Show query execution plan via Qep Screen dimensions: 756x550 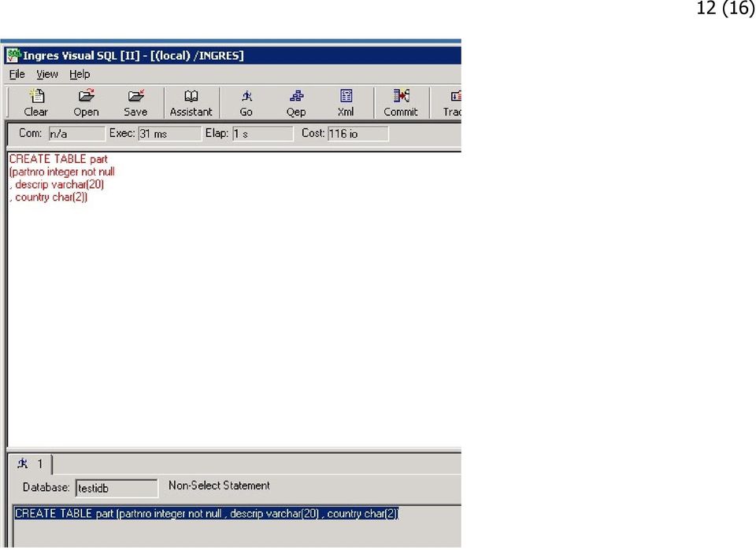(x=296, y=102)
